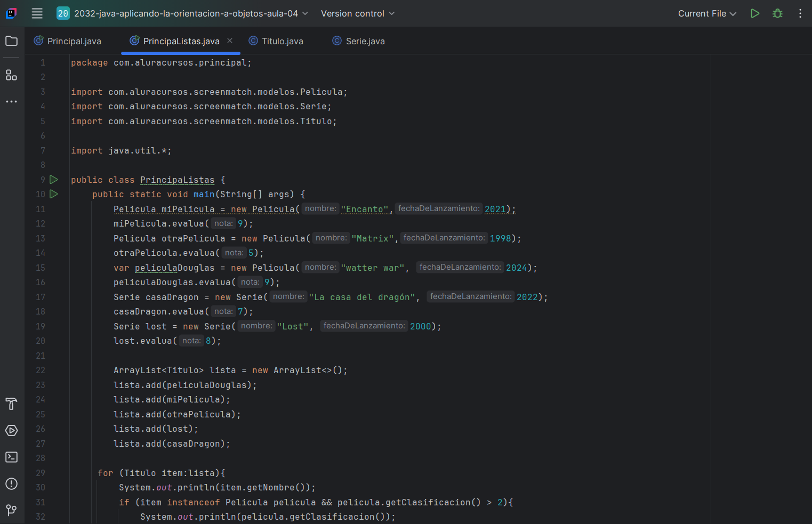Click the Pelicula import on line 3

pyautogui.click(x=209, y=92)
